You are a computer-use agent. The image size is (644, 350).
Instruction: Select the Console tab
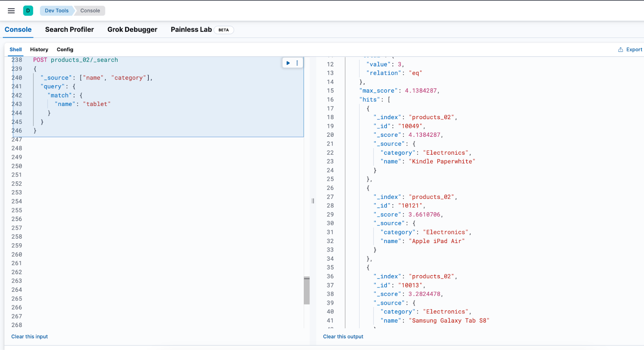18,30
